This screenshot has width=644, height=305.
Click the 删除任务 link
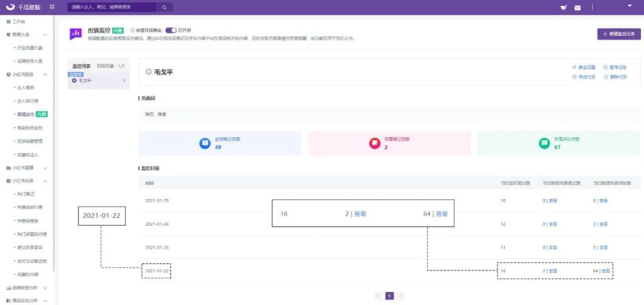pos(615,77)
